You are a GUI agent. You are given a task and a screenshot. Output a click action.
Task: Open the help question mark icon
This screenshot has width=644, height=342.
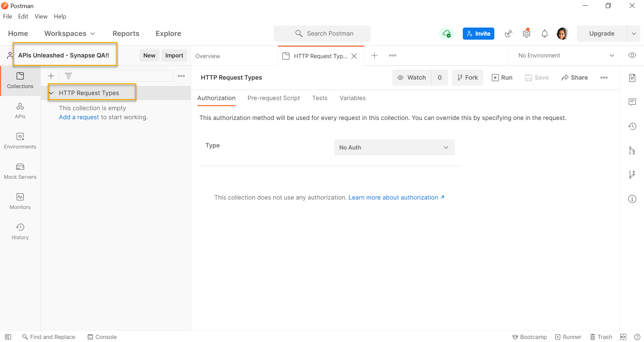tap(637, 337)
